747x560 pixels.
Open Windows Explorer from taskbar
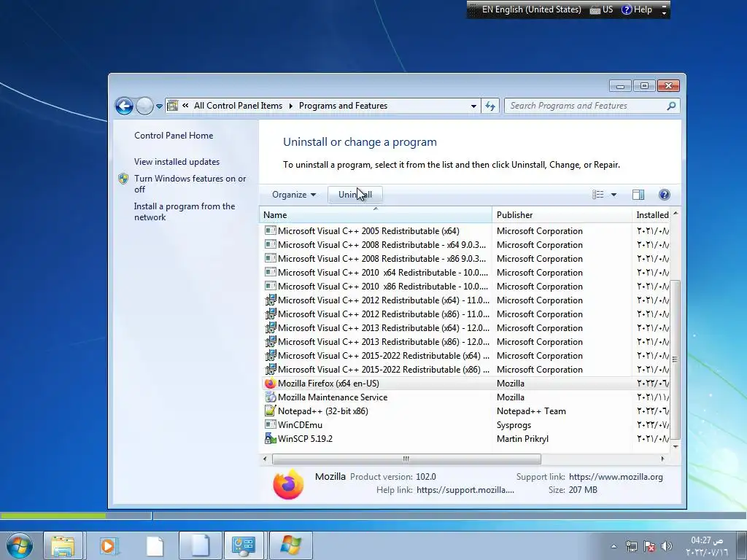63,545
